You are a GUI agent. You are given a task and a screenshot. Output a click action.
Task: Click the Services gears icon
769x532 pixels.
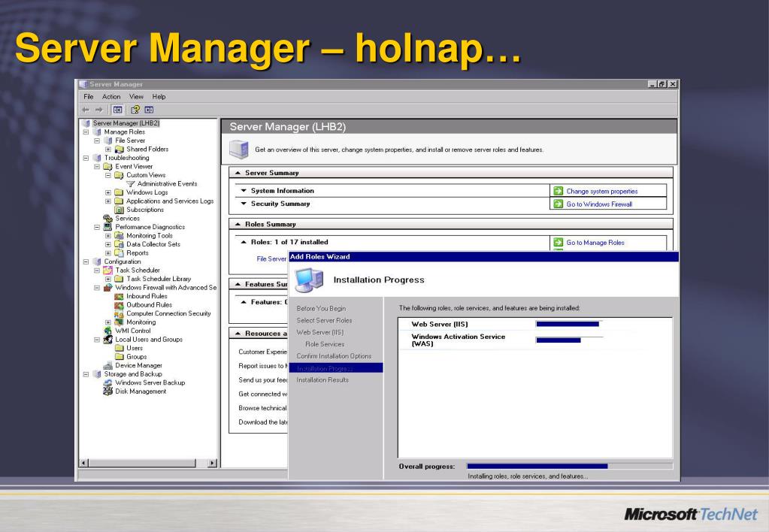pos(108,218)
